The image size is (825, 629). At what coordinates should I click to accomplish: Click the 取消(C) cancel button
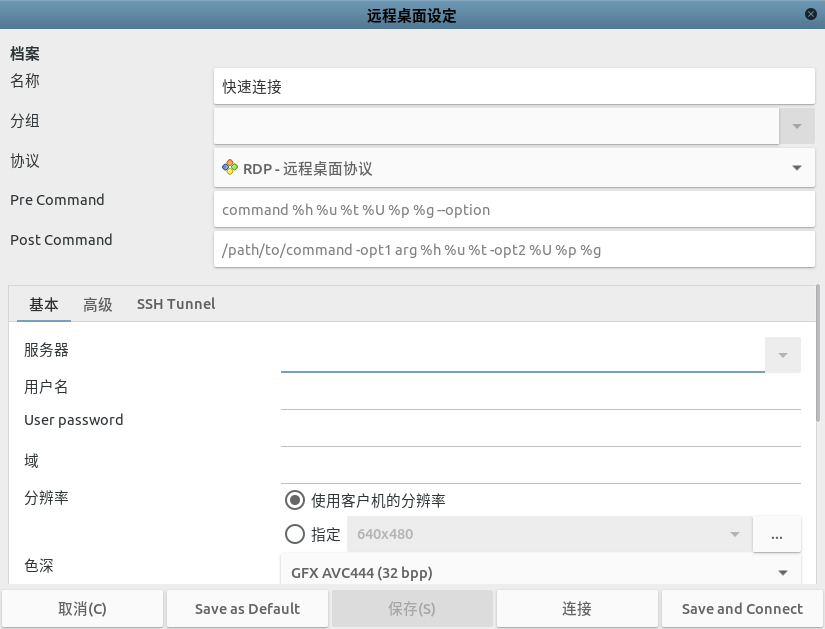pyautogui.click(x=82, y=608)
